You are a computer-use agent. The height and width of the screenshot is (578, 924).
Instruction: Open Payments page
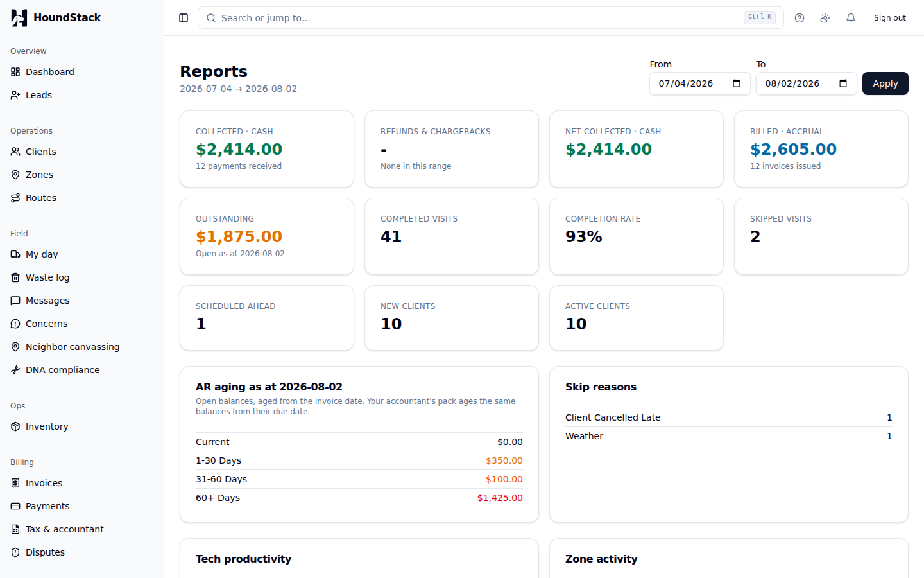click(81, 506)
